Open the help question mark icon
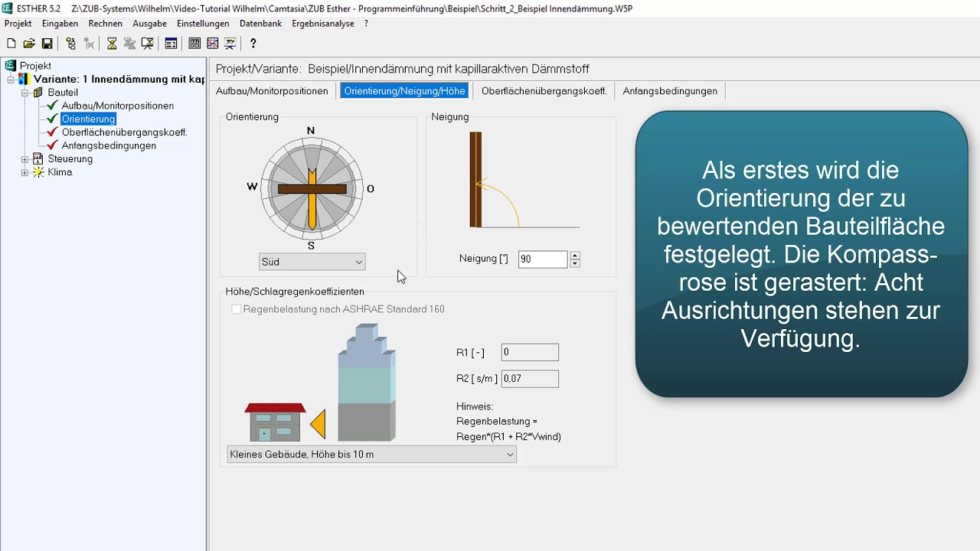Image resolution: width=980 pixels, height=551 pixels. pyautogui.click(x=253, y=44)
